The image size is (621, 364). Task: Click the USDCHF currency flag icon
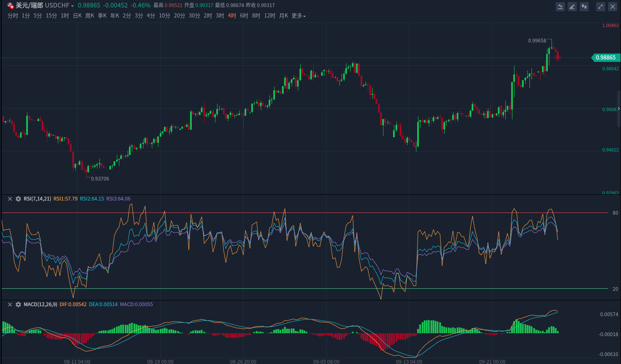coord(11,5)
